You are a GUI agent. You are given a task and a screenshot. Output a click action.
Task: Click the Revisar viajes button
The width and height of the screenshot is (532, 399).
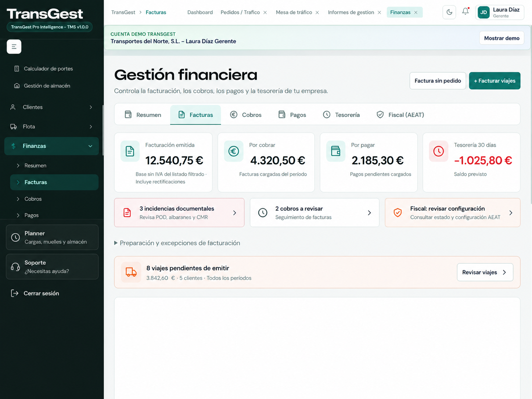(x=485, y=272)
